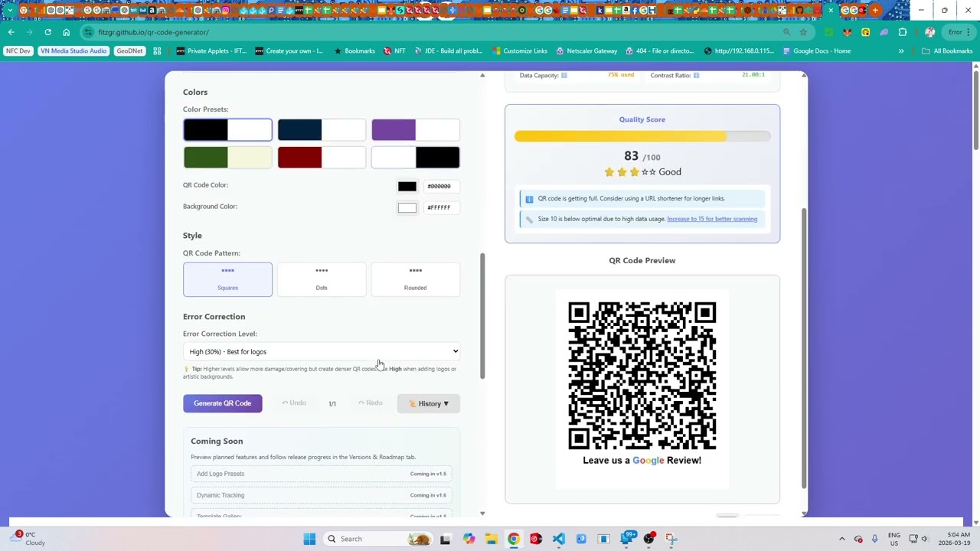The image size is (980, 551).
Task: Open the Private Applets IFTTT bookmark
Action: pyautogui.click(x=211, y=51)
